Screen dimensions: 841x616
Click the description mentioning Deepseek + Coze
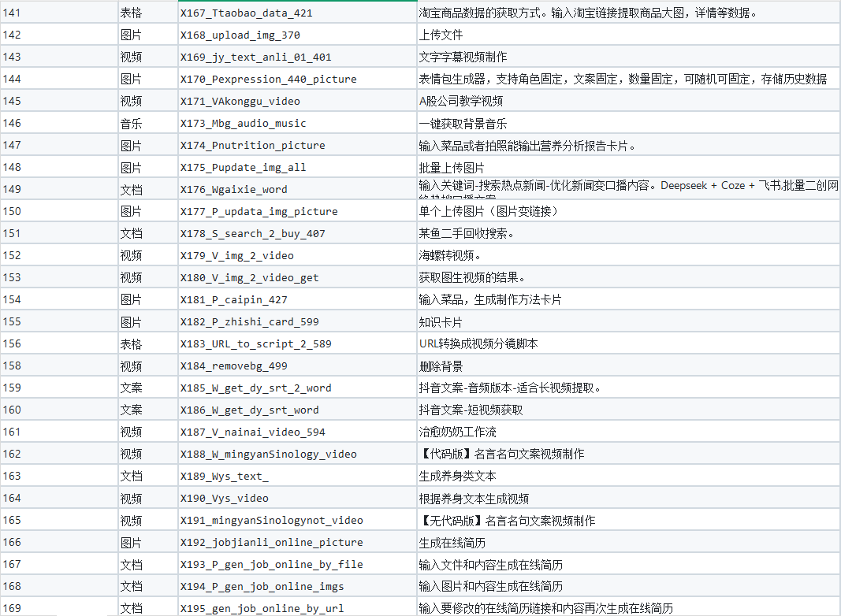point(628,189)
